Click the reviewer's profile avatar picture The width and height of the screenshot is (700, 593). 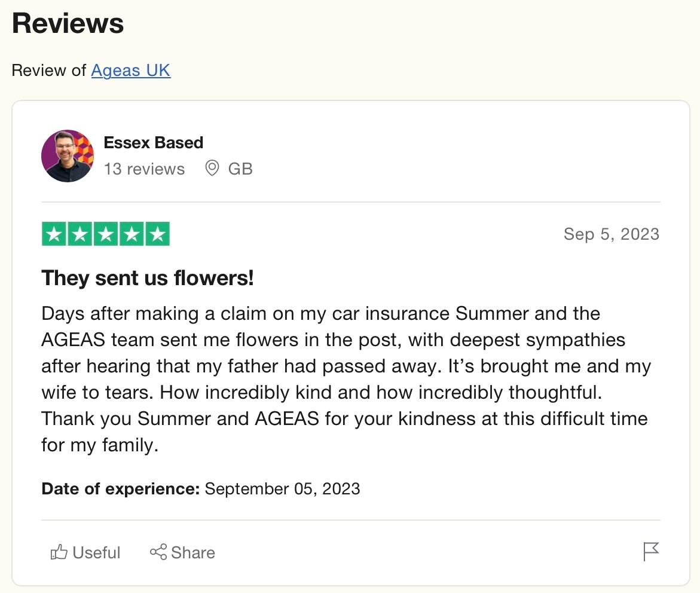68,155
